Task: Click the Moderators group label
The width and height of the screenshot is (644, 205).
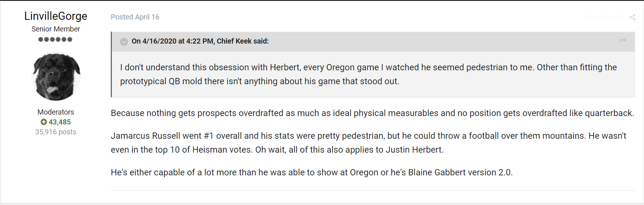Action: tap(56, 112)
